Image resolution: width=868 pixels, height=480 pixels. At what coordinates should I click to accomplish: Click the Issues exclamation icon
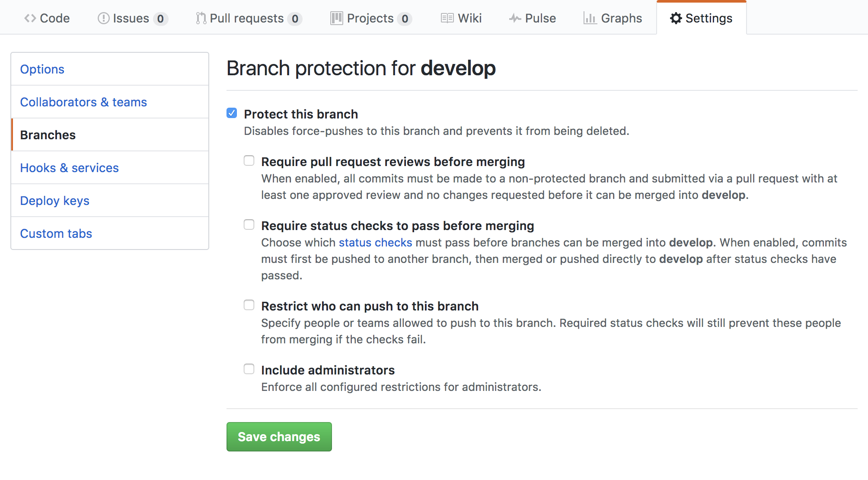click(x=103, y=18)
